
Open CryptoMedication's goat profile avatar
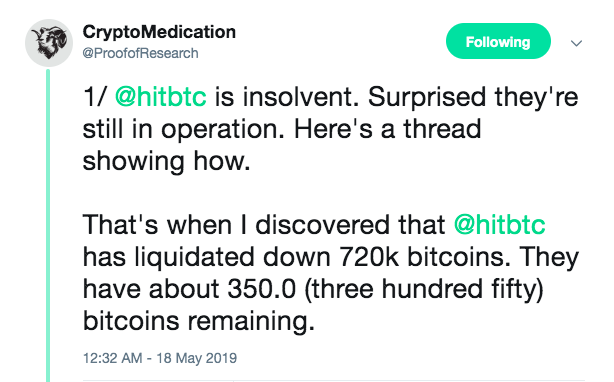click(x=49, y=43)
